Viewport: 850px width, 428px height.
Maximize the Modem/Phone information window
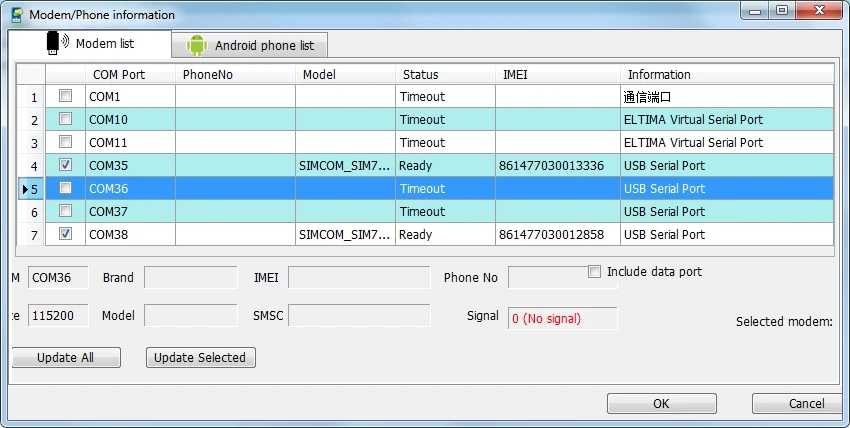point(782,10)
